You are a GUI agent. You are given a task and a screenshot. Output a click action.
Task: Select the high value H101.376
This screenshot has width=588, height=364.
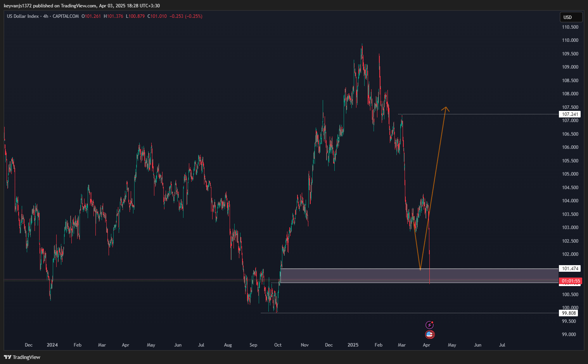(113, 16)
